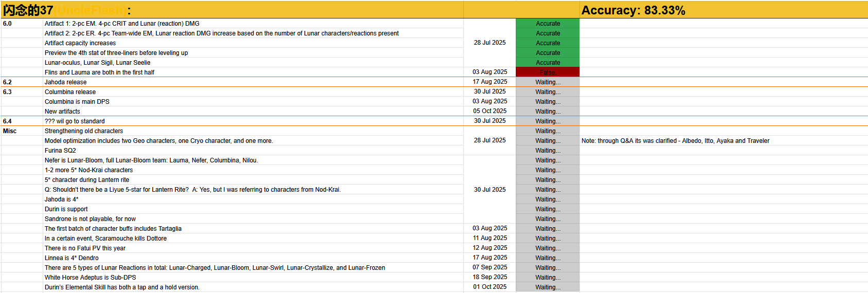Select the 'Furina SQ2' cell

pyautogui.click(x=253, y=151)
